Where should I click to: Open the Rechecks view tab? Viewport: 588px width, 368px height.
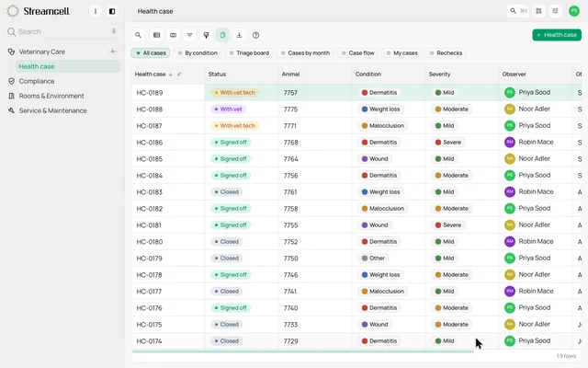[446, 53]
